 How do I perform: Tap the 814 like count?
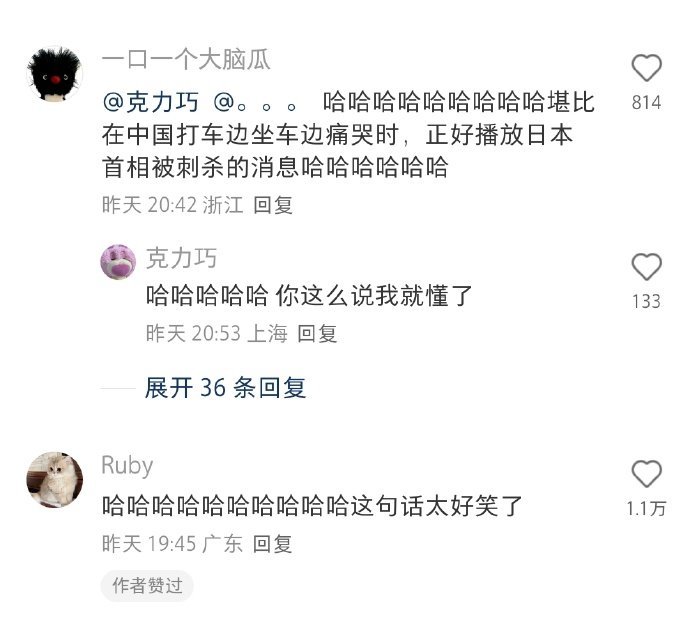coord(646,103)
